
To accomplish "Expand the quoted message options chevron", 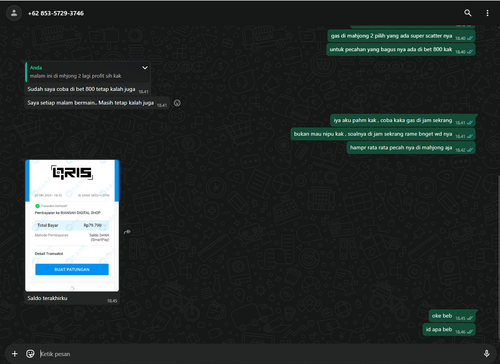I will pyautogui.click(x=145, y=68).
